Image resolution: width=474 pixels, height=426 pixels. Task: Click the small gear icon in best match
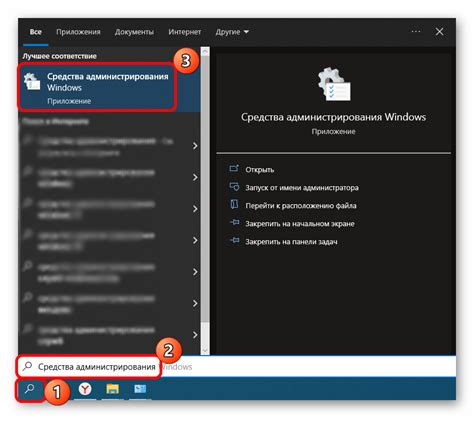[x=32, y=81]
